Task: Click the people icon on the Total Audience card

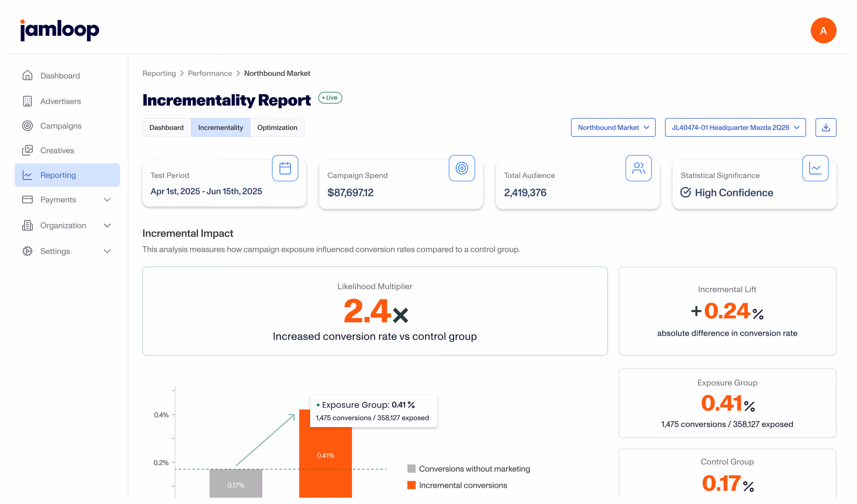Action: coord(638,168)
